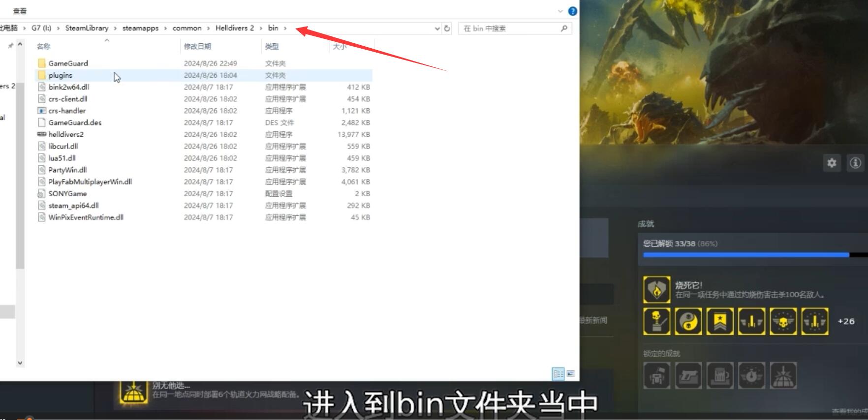Click the achievements progress bar
Screen dimensions: 868x420
[755, 255]
